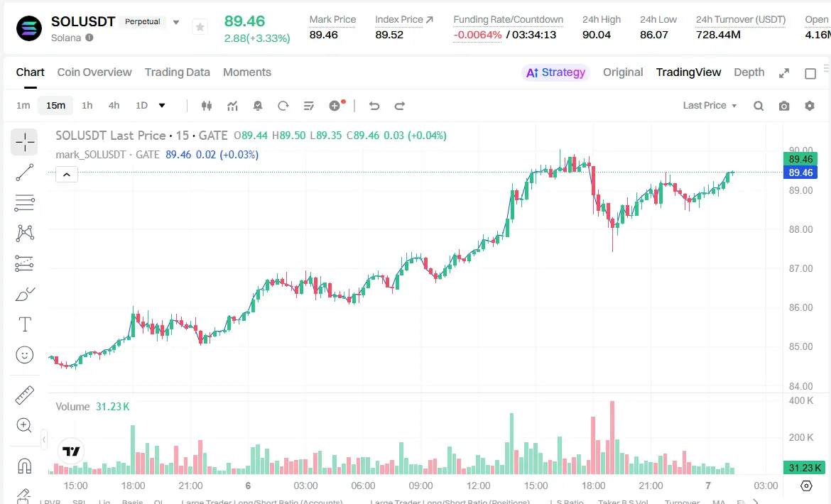
Task: Open the horizontal lines tool group
Action: click(24, 203)
